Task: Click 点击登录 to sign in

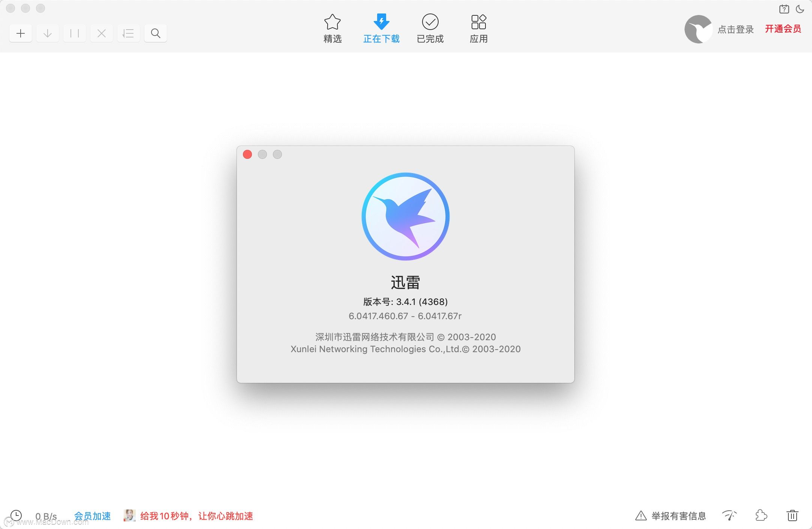Action: point(736,29)
